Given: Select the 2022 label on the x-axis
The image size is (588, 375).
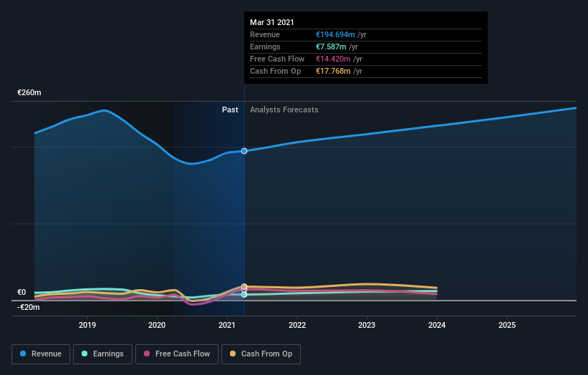Looking at the screenshot, I should pos(297,325).
